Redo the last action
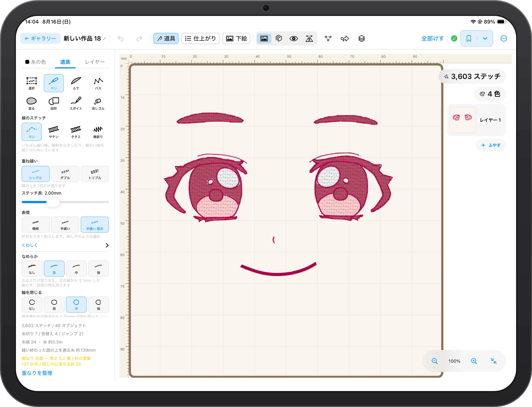The height and width of the screenshot is (407, 532). pos(139,38)
